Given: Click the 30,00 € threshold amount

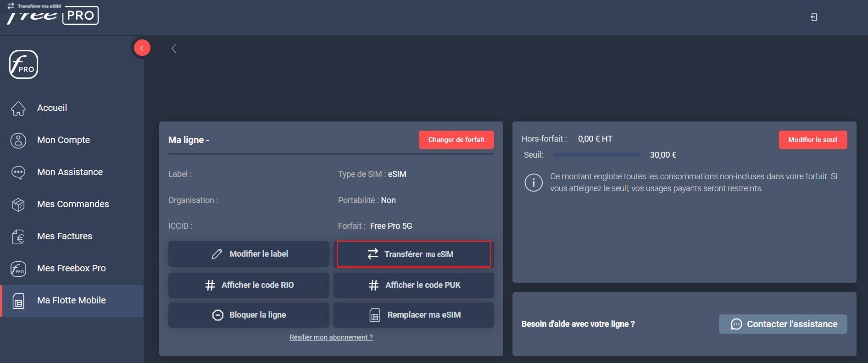Looking at the screenshot, I should tap(663, 155).
